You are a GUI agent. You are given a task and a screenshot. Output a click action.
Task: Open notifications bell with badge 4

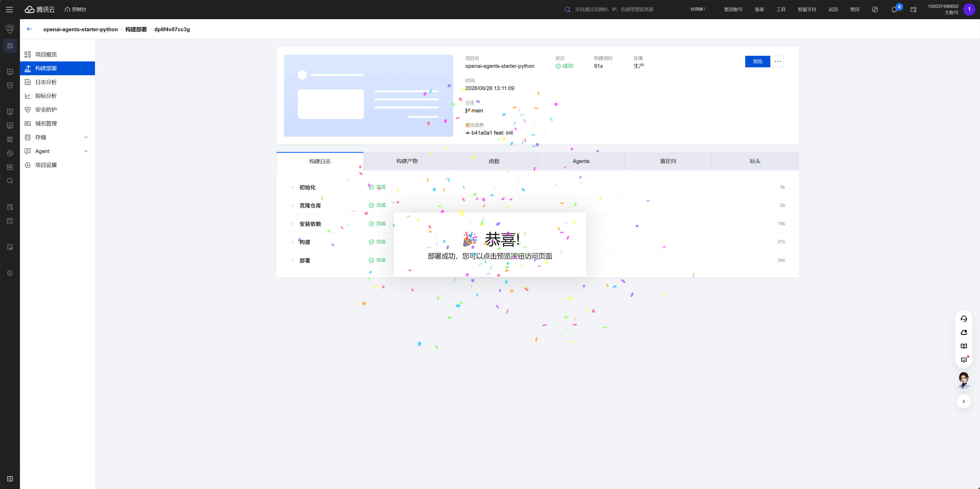(x=894, y=9)
